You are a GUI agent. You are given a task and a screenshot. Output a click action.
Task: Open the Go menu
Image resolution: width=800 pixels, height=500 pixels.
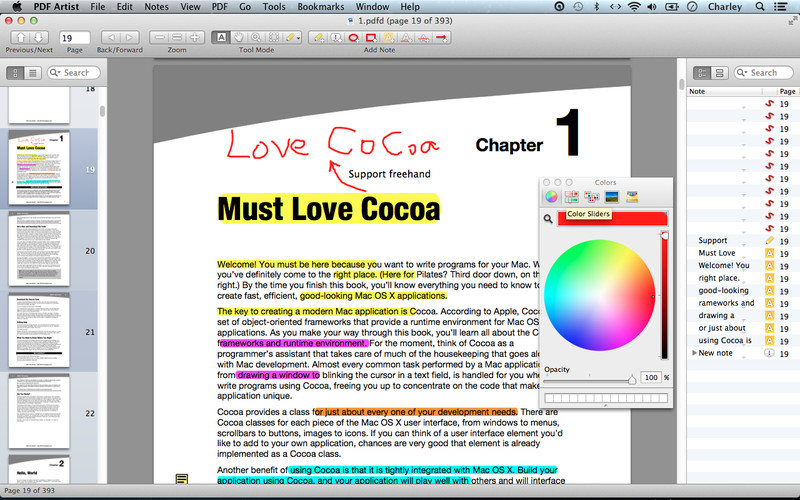(245, 7)
